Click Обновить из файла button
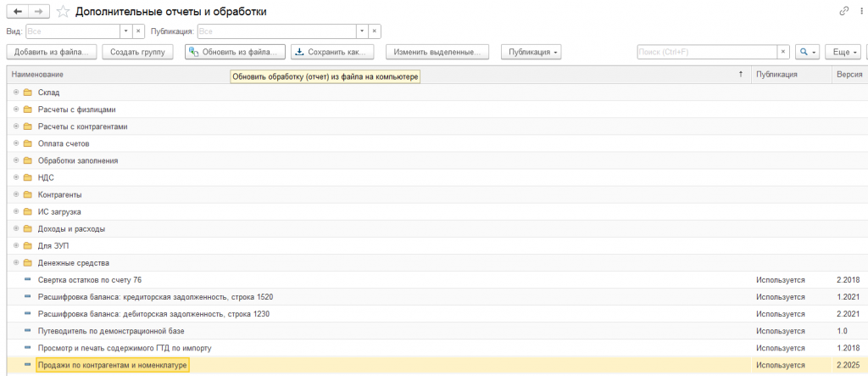 click(x=235, y=52)
